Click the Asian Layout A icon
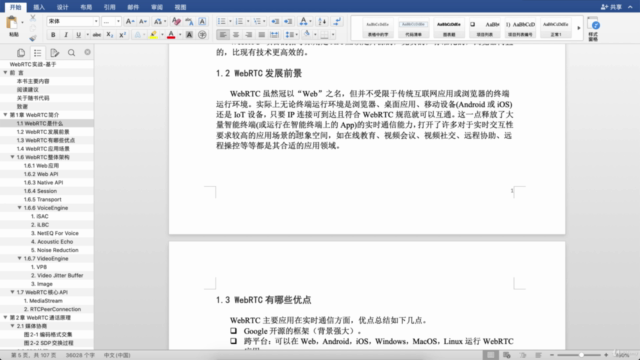 [303, 21]
